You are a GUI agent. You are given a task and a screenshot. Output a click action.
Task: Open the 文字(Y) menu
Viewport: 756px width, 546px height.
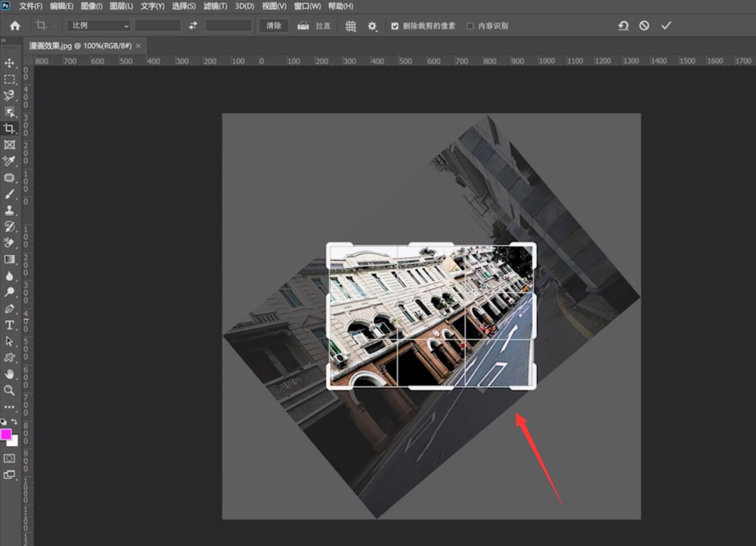point(153,6)
